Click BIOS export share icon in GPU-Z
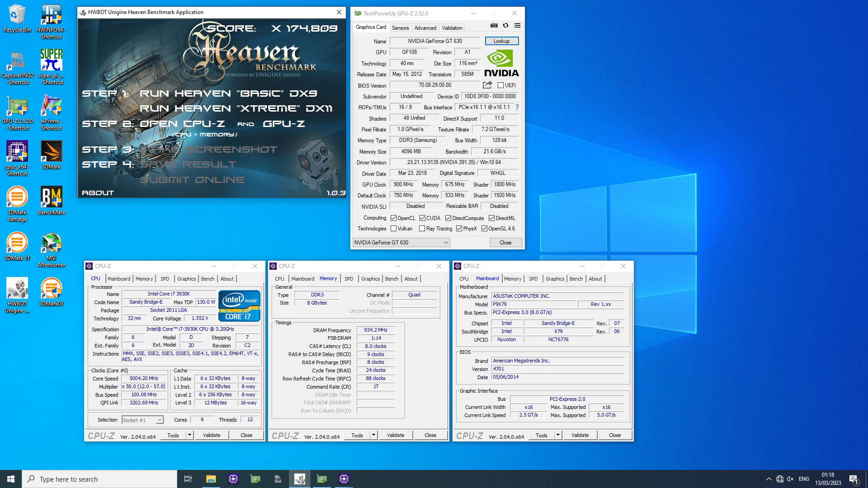Viewport: 868px width, 488px height. pyautogui.click(x=487, y=85)
